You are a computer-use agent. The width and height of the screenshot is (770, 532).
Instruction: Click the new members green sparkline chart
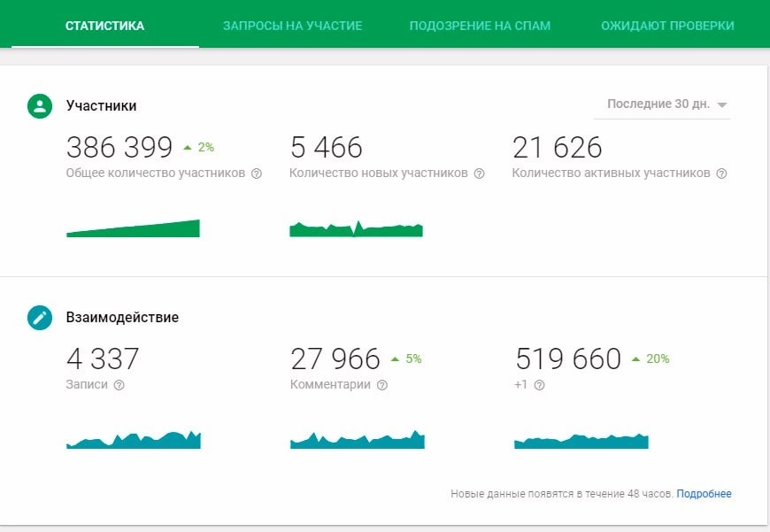(x=356, y=230)
